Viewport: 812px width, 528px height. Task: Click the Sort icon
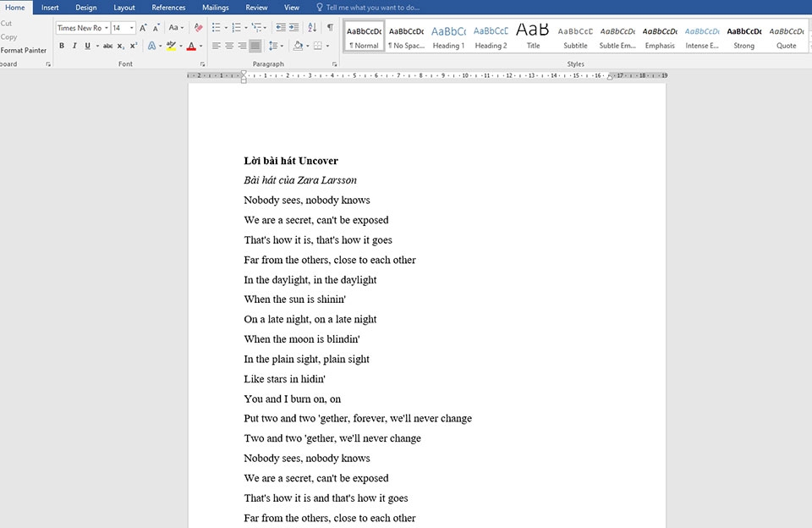point(312,27)
